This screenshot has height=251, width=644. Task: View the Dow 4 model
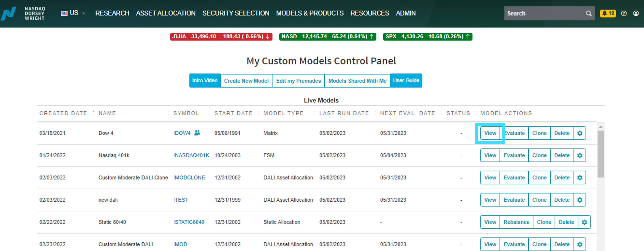pos(490,133)
